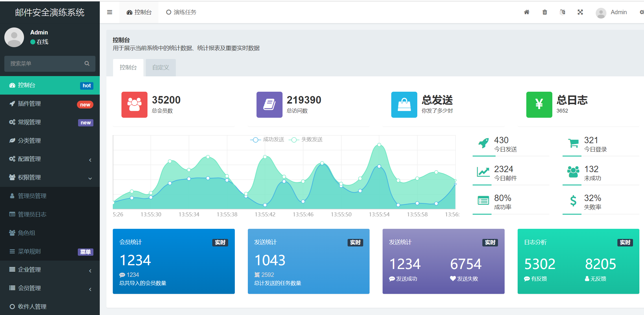This screenshot has height=315, width=644.
Task: Click the trash clear-cache icon
Action: (545, 12)
